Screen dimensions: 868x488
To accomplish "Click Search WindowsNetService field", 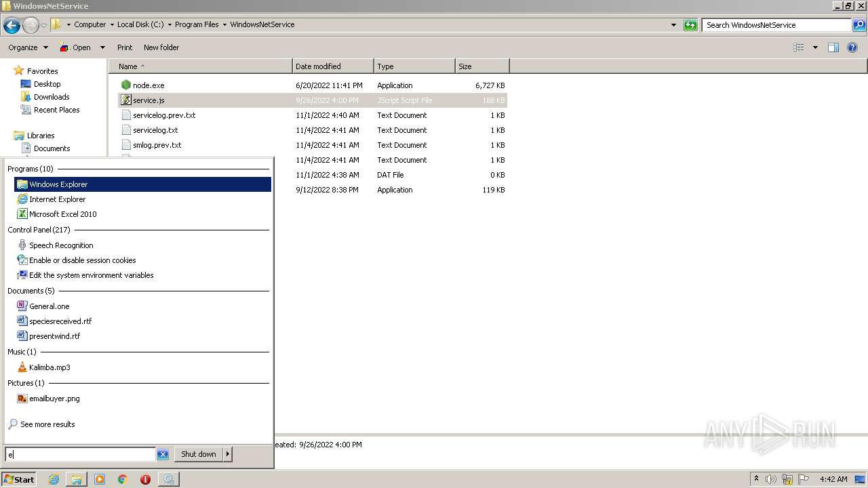I will [x=777, y=25].
